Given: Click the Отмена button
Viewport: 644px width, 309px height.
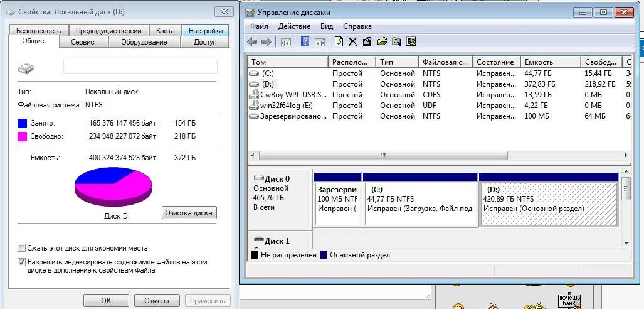Looking at the screenshot, I should (157, 301).
